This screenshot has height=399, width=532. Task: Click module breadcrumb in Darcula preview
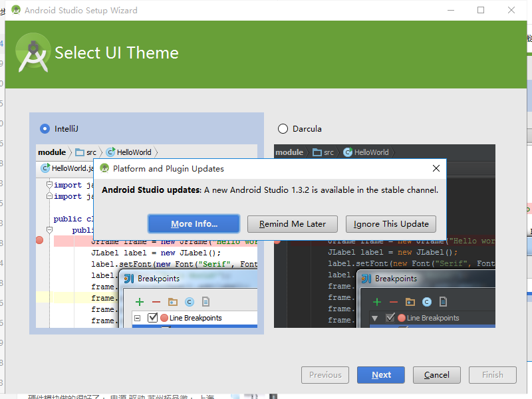click(289, 152)
